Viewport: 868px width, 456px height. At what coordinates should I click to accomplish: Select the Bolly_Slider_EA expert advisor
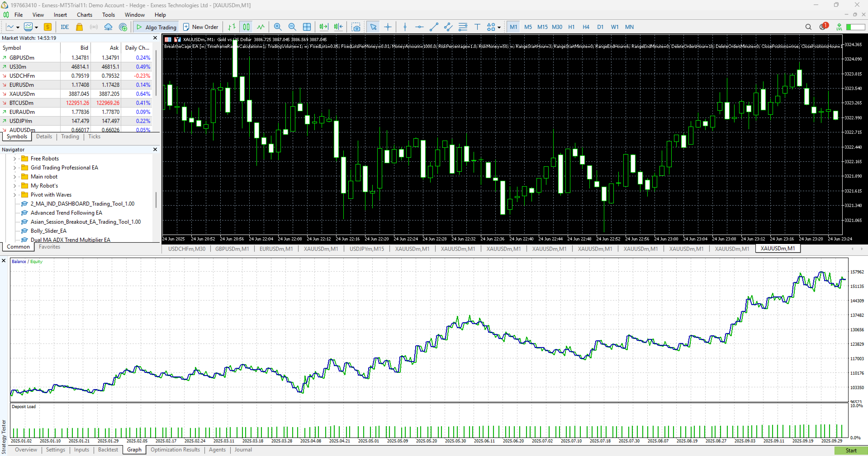click(48, 231)
